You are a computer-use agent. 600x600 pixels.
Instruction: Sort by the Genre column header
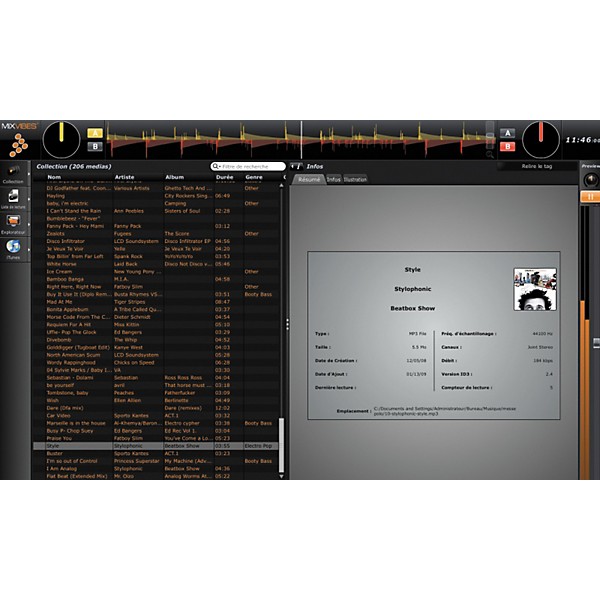pos(254,177)
